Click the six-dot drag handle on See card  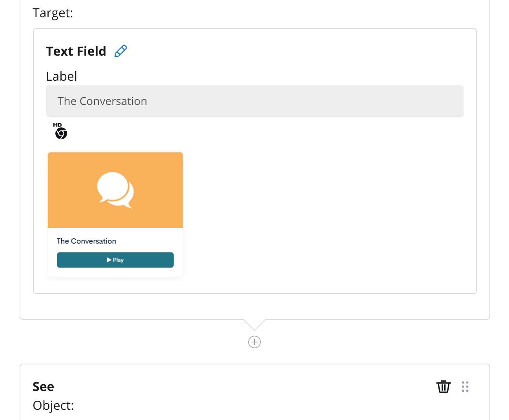[465, 386]
